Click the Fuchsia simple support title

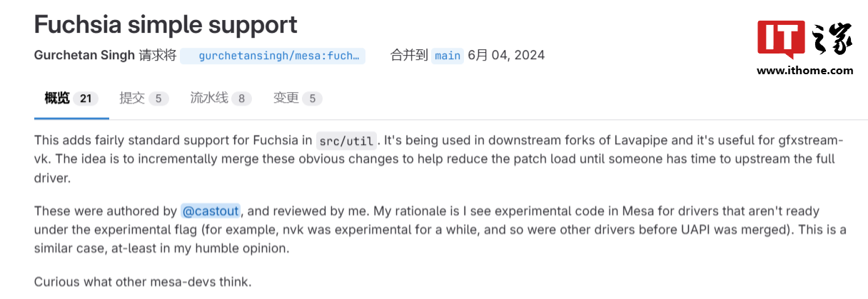[166, 25]
